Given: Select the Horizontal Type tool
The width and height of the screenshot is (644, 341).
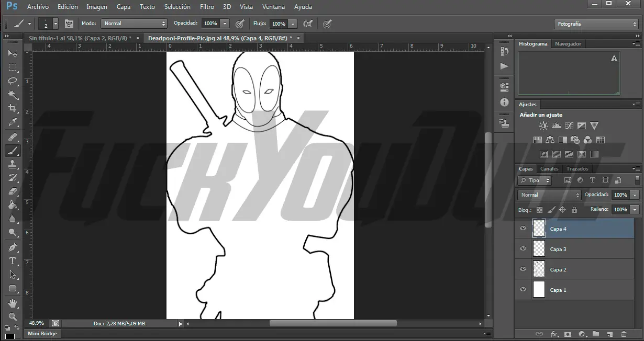Looking at the screenshot, I should click(13, 261).
